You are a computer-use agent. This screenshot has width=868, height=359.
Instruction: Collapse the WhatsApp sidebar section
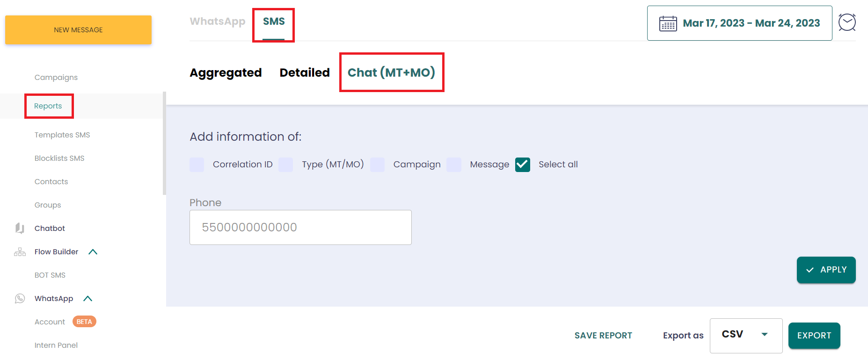[88, 299]
